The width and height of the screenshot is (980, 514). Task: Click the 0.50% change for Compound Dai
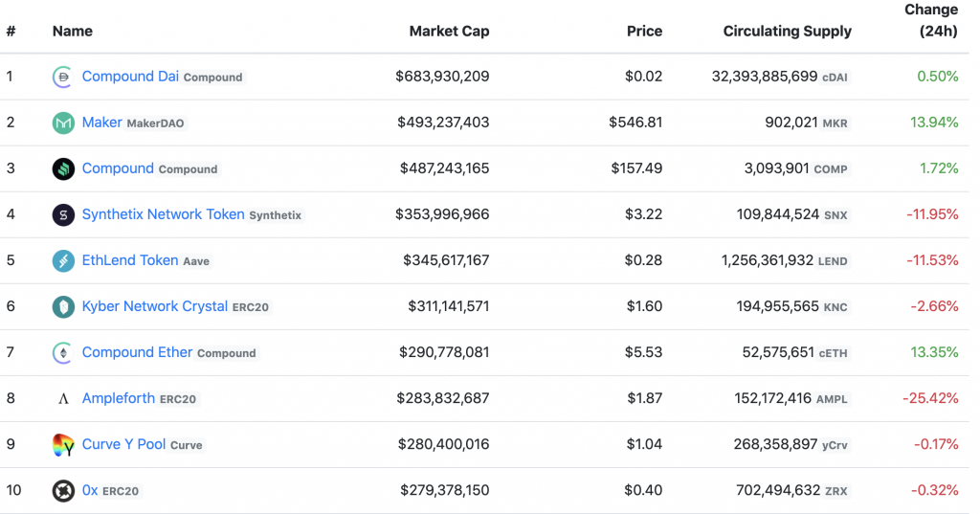[x=938, y=77]
